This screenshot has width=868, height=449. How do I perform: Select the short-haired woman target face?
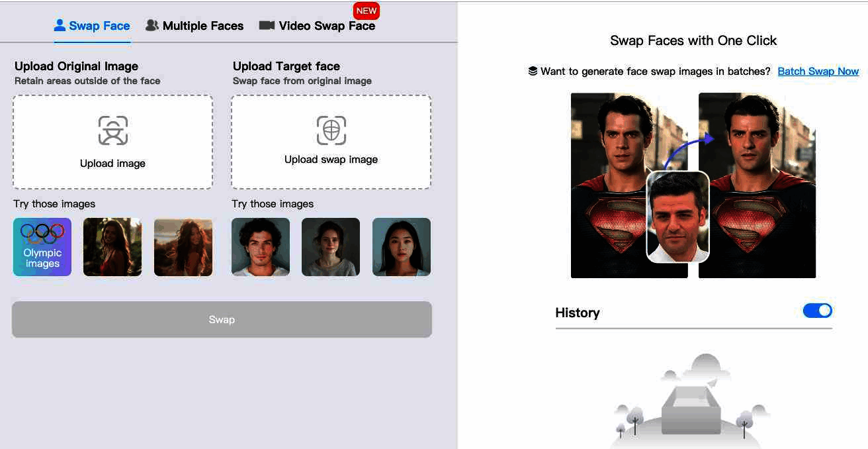click(331, 247)
